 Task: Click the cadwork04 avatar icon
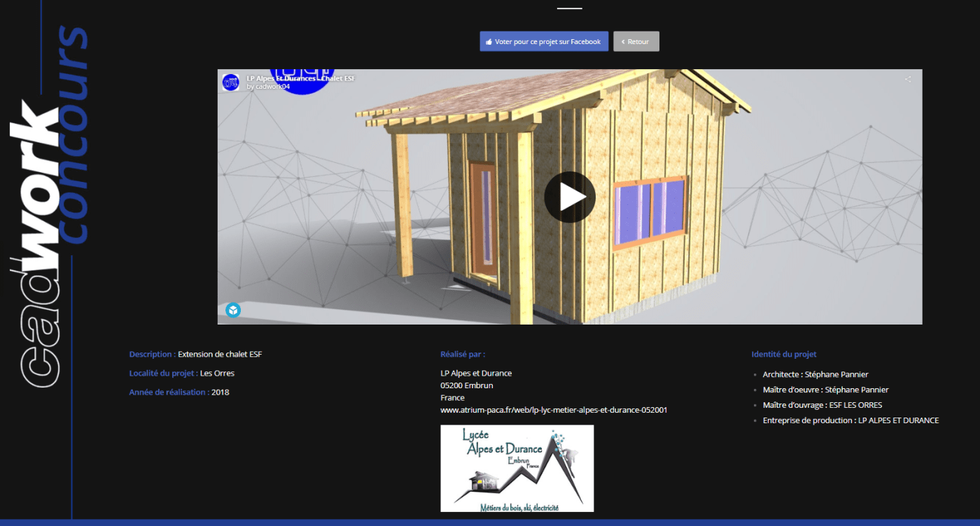(230, 83)
